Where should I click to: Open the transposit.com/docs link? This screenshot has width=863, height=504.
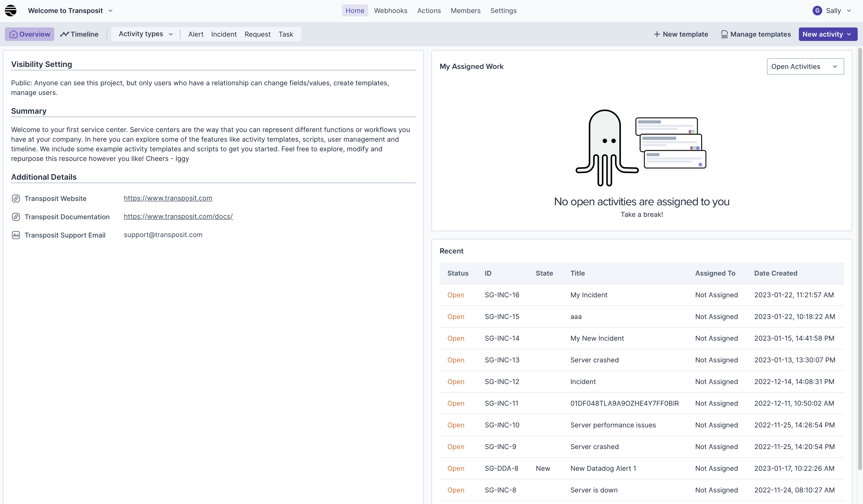click(178, 216)
